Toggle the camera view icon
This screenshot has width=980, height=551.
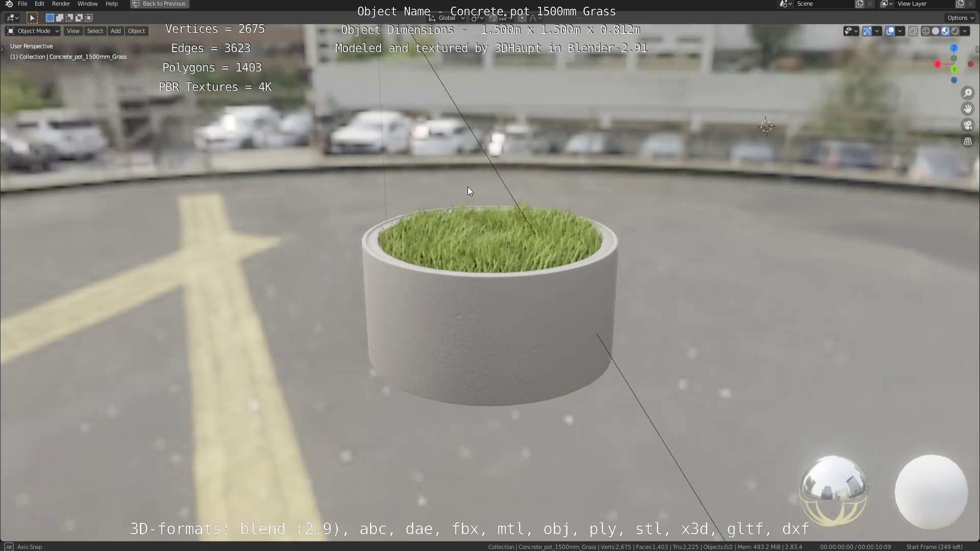[967, 125]
